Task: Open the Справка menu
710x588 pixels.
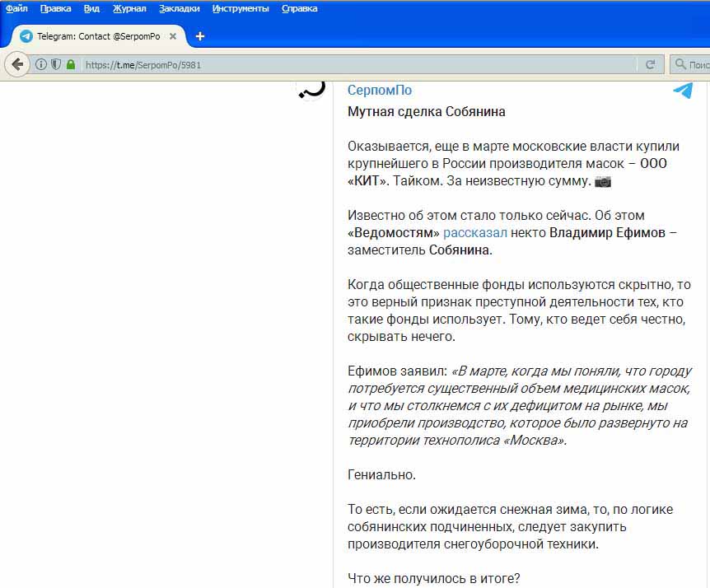Action: (299, 8)
